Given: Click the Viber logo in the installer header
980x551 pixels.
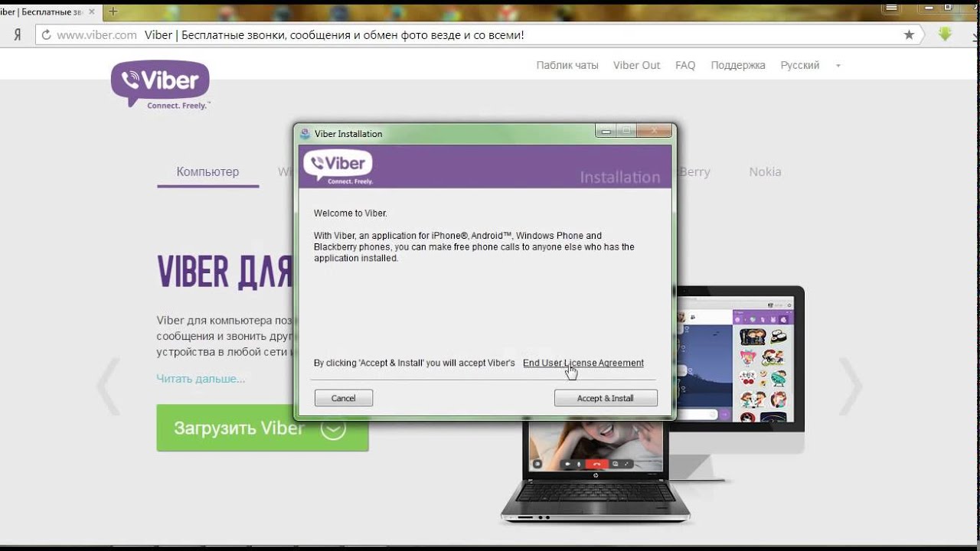Looking at the screenshot, I should pos(338,167).
